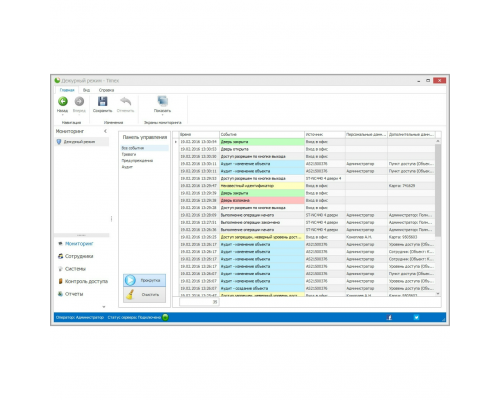This screenshot has width=500, height=400.
Task: Collapse the Мониторинг side panel chevron
Action: 105,131
